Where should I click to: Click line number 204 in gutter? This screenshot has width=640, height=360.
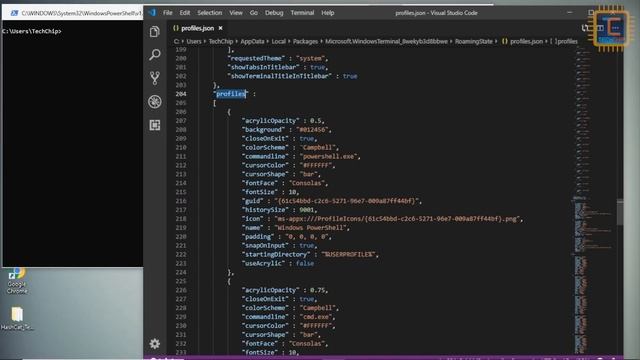[x=181, y=94]
